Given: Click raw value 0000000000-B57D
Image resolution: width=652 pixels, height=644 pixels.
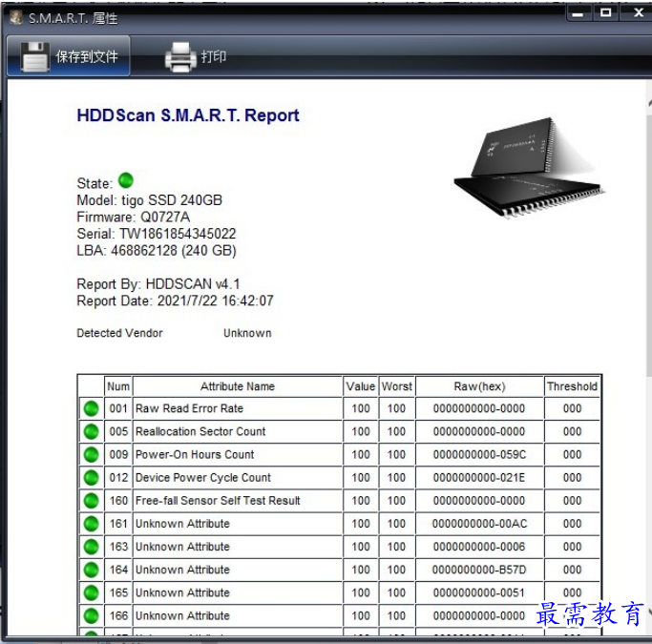Looking at the screenshot, I should tap(479, 570).
